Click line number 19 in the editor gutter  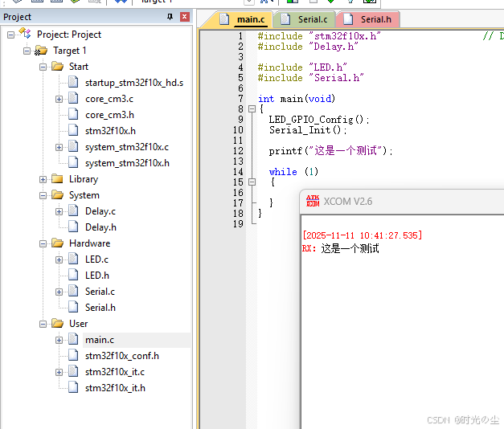238,224
